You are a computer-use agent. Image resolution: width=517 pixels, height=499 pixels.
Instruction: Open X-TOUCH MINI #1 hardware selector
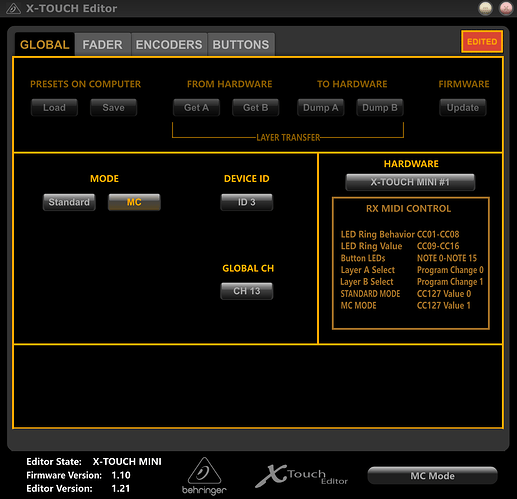(410, 182)
